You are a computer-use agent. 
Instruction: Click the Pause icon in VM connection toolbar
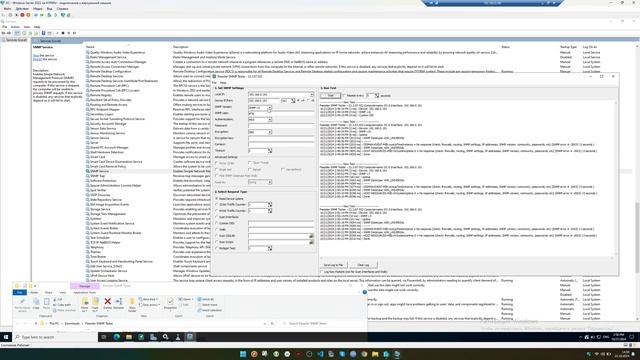click(36, 15)
